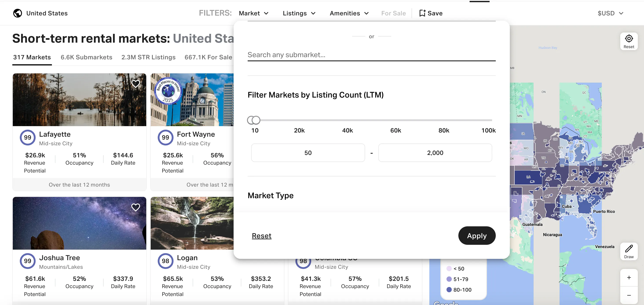Click Puerto Rico label on map
This screenshot has height=305, width=644.
[x=604, y=212]
